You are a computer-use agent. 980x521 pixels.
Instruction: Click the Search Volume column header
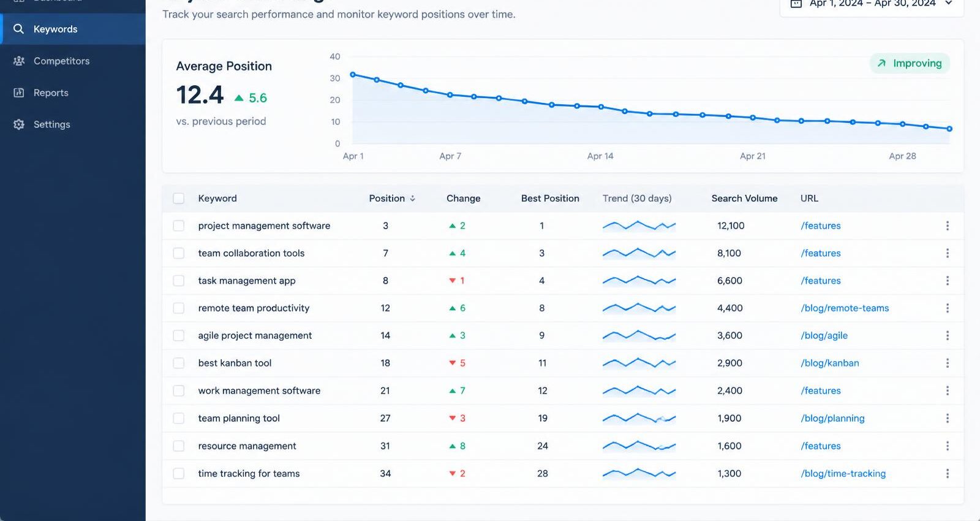[x=744, y=199]
